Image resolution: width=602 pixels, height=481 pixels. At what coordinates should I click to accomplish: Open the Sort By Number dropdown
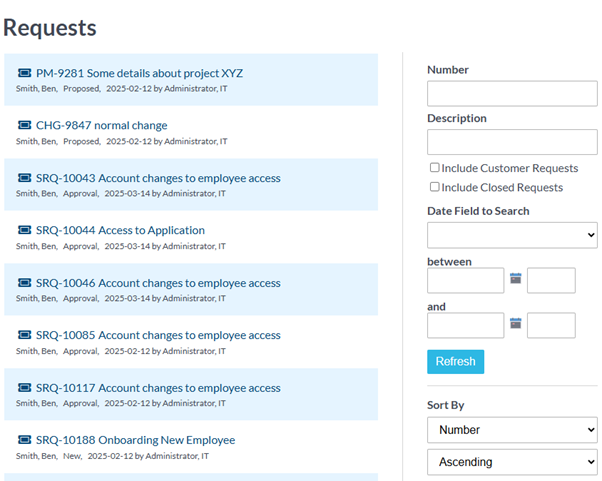tap(511, 430)
